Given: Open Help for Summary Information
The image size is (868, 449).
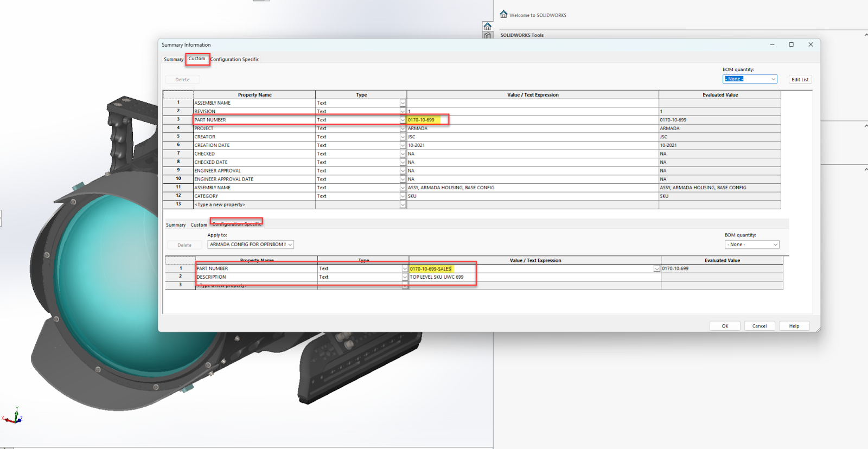Looking at the screenshot, I should 794,326.
